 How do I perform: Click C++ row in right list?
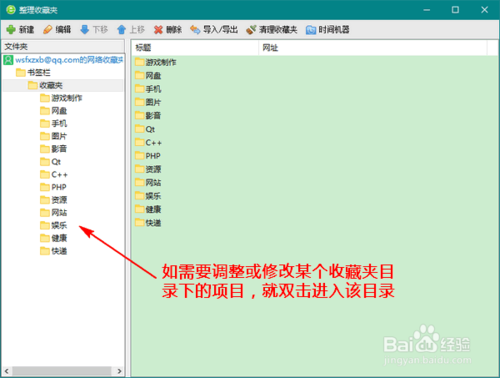point(148,143)
